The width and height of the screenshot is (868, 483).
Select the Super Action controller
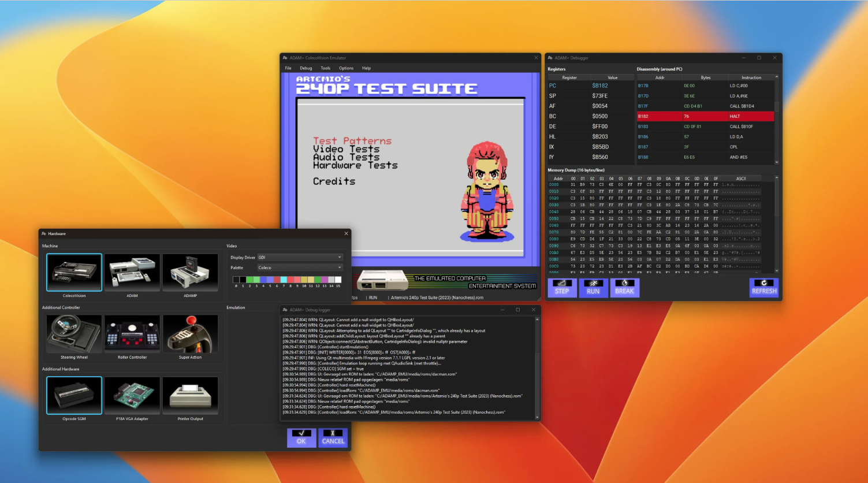click(x=191, y=333)
